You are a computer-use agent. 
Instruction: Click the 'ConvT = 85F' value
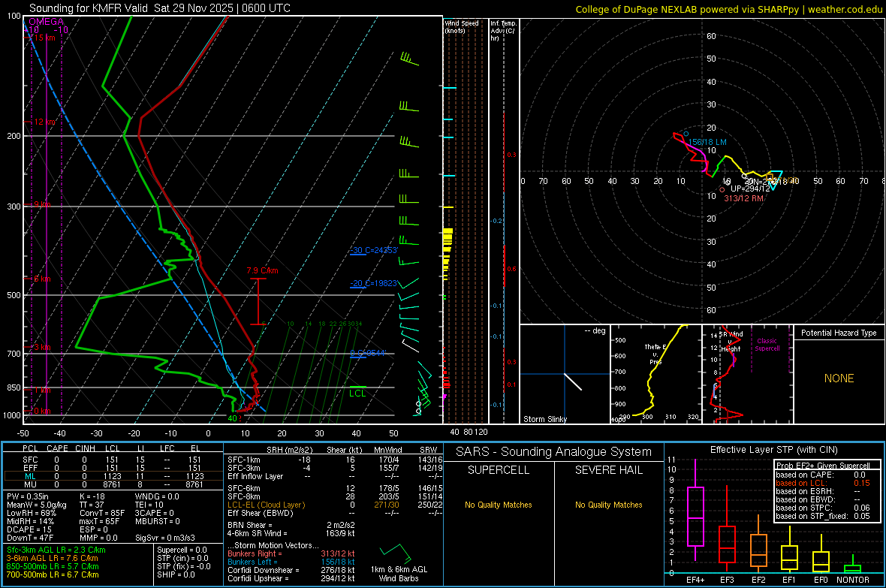(101, 514)
